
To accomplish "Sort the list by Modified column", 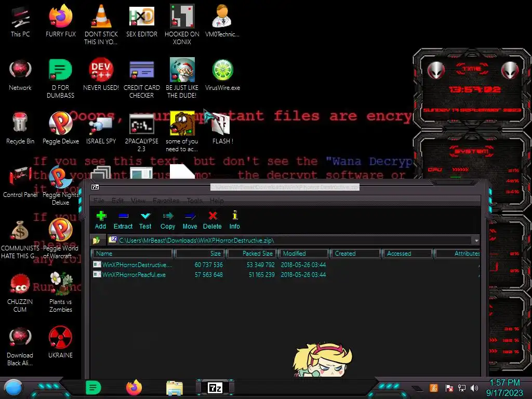I will [x=303, y=254].
